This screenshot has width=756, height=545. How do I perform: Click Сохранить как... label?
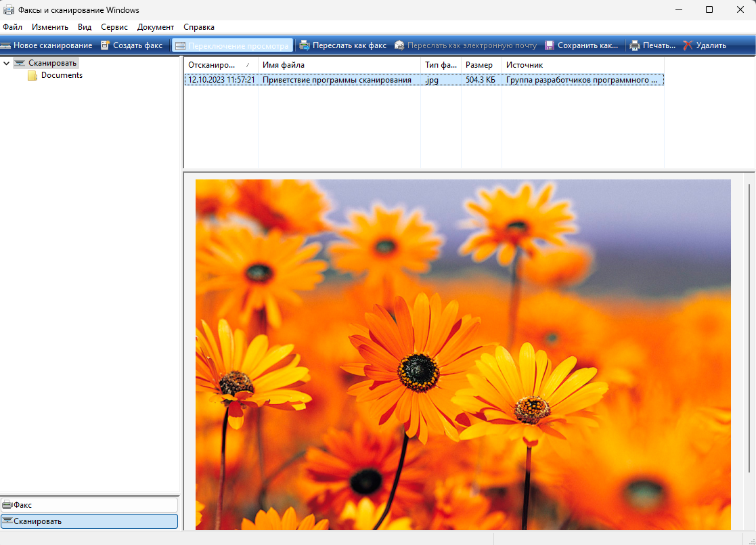coord(587,45)
